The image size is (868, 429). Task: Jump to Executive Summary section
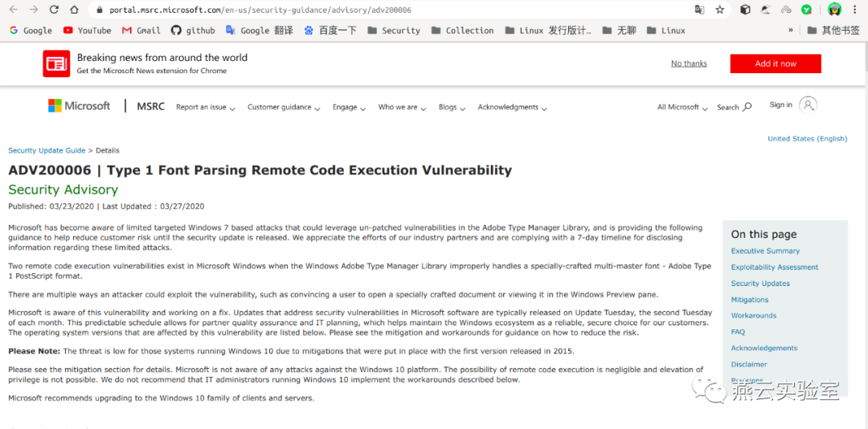point(765,251)
